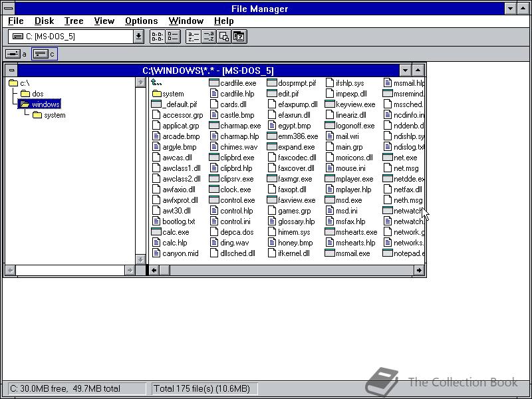Click the himem.sys file icon

click(x=272, y=232)
